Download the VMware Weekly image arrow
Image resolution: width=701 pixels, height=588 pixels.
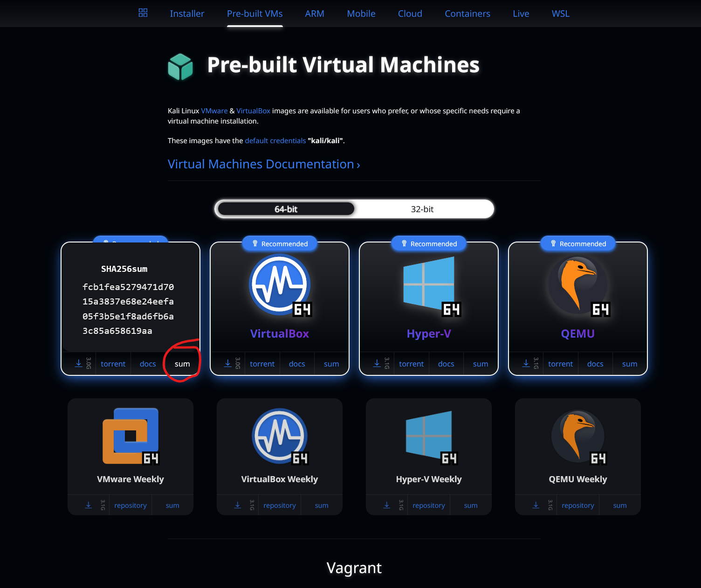tap(89, 505)
